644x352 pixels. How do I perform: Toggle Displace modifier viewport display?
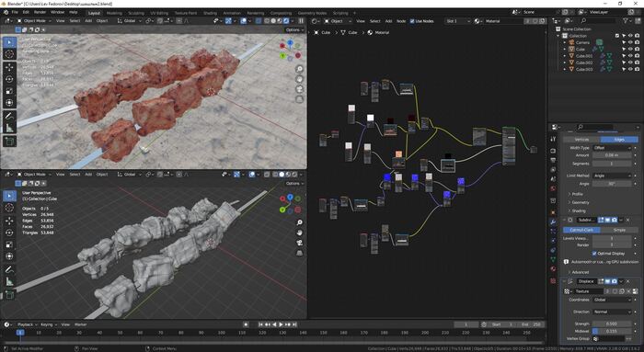[x=607, y=281]
